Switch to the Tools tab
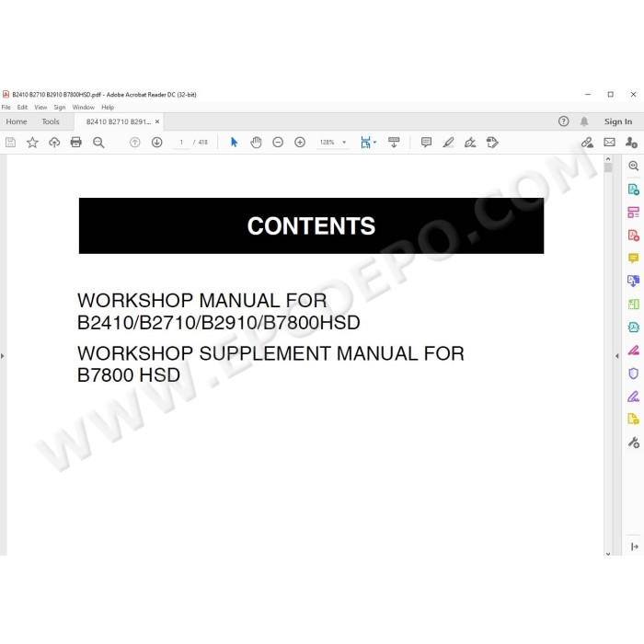Image resolution: width=644 pixels, height=644 pixels. tap(51, 121)
